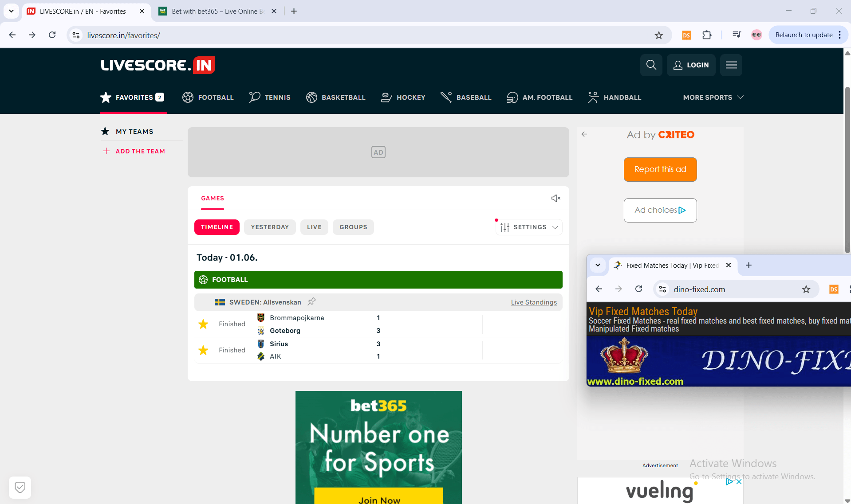This screenshot has width=851, height=504.
Task: Select My Teams in sidebar
Action: point(134,131)
